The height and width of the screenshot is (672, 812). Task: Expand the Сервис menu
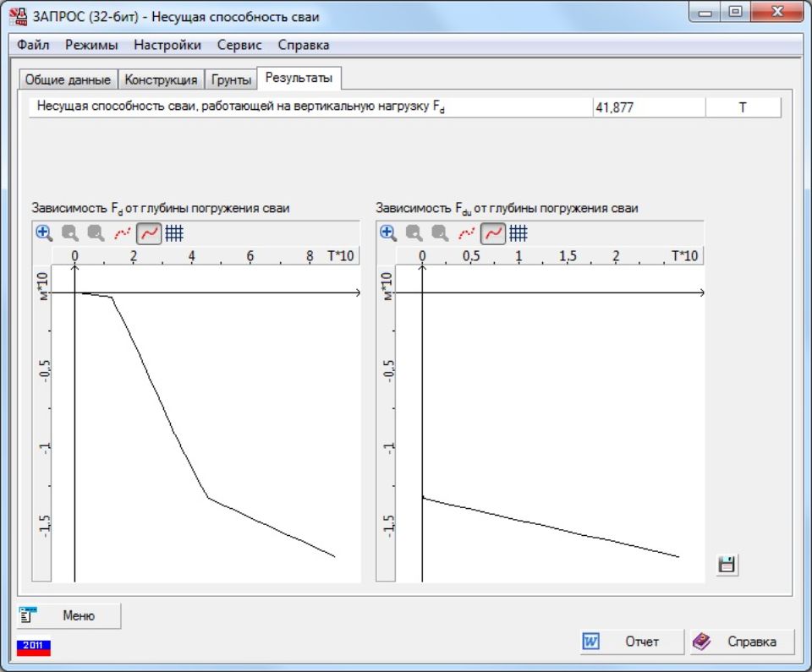[x=239, y=45]
